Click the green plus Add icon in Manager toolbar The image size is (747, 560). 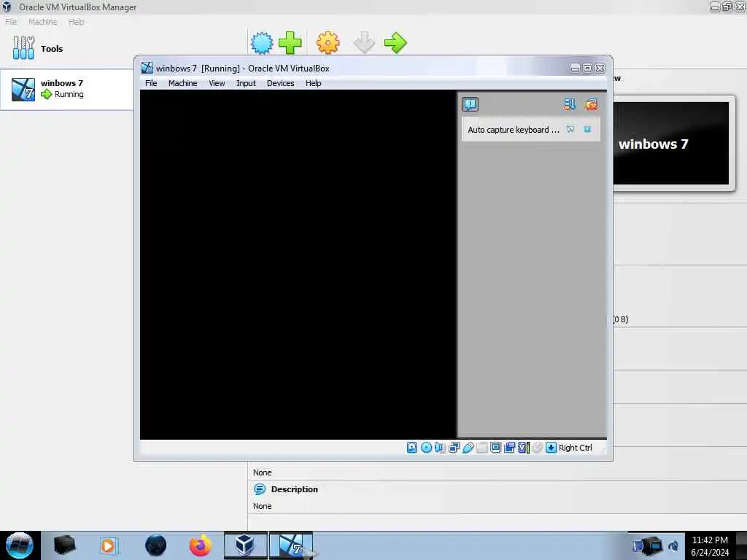tap(290, 43)
